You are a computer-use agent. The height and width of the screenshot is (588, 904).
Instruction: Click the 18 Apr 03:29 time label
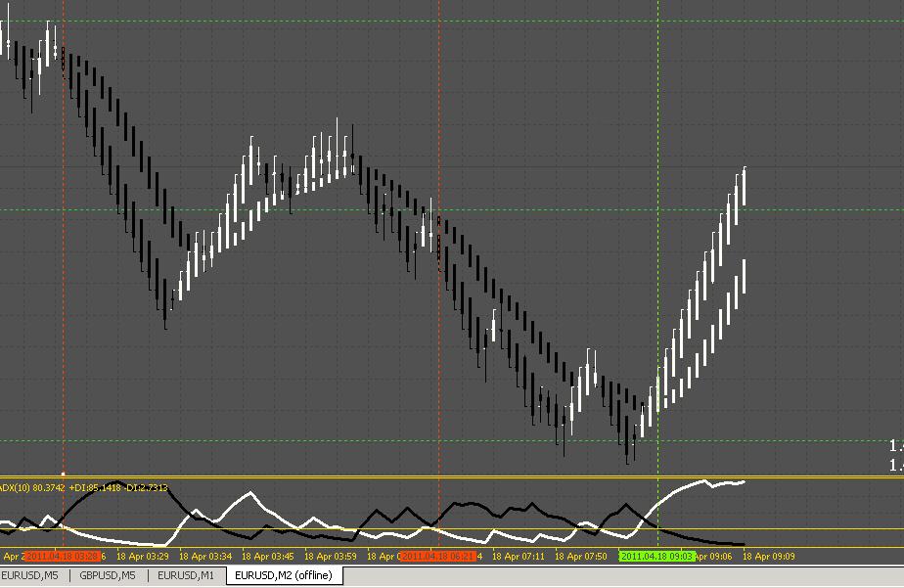pyautogui.click(x=143, y=557)
